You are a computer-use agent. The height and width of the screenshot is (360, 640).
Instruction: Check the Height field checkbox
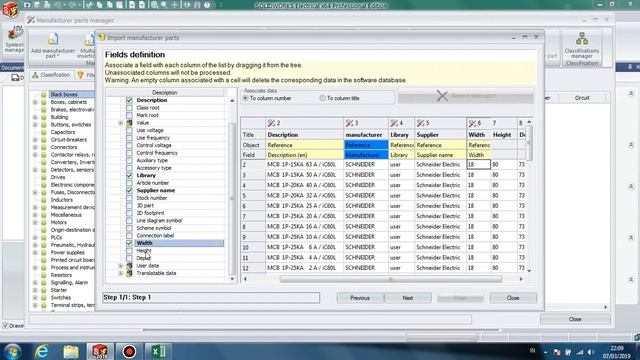point(129,251)
